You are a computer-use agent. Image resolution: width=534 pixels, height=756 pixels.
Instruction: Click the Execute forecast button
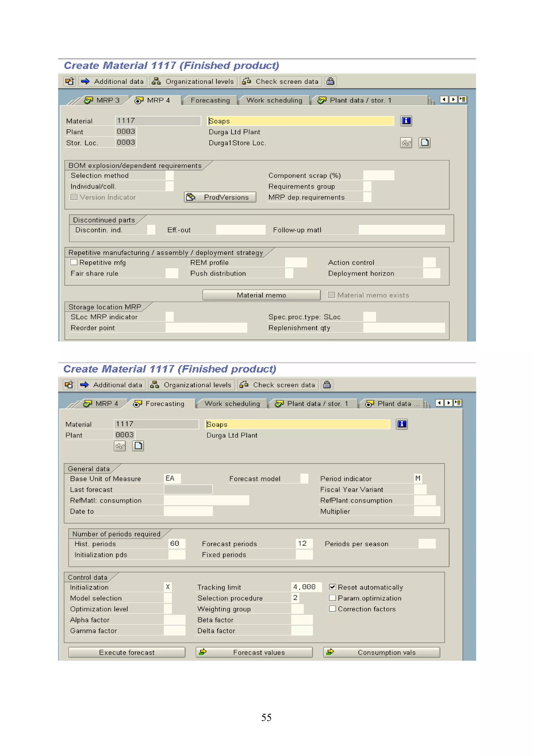[x=127, y=652]
